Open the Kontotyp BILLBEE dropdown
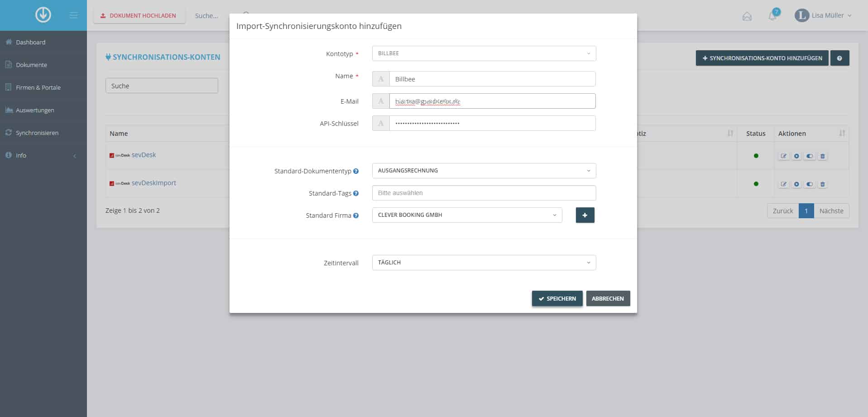Screen dimensions: 868x417 [484, 53]
